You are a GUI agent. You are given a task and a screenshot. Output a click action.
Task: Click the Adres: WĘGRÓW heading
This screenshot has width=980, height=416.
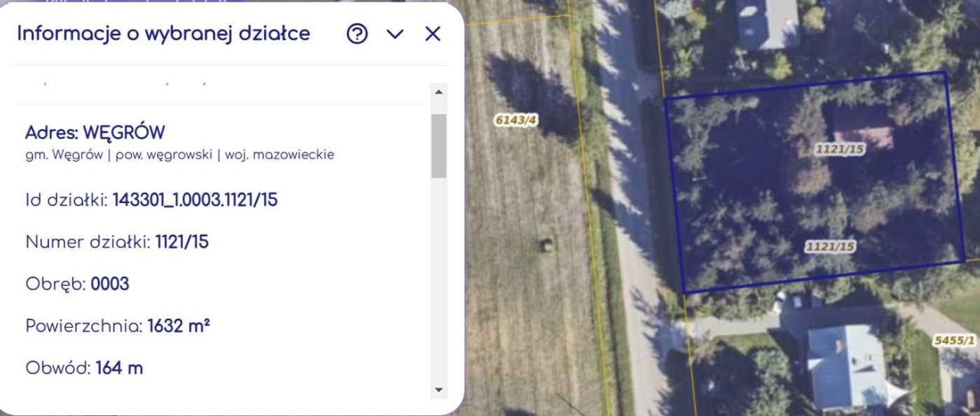[95, 133]
